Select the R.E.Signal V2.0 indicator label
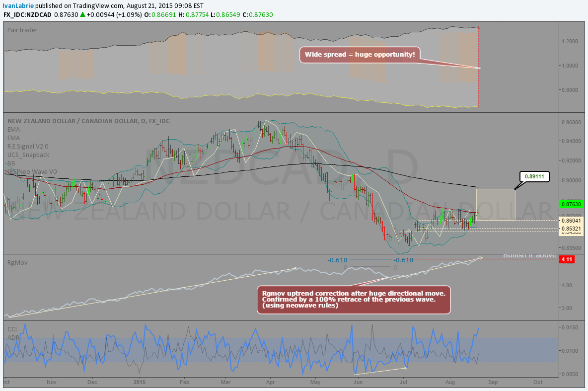 28,147
